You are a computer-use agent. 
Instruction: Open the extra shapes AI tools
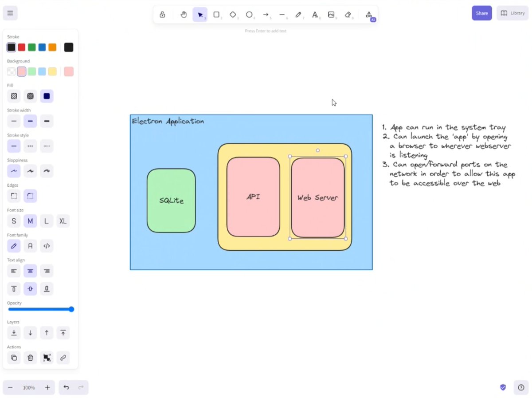pyautogui.click(x=369, y=15)
